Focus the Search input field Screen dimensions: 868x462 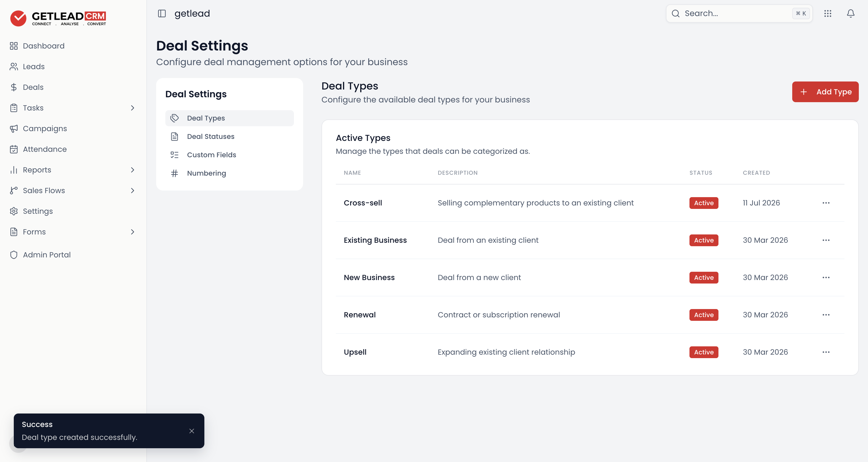(739, 13)
